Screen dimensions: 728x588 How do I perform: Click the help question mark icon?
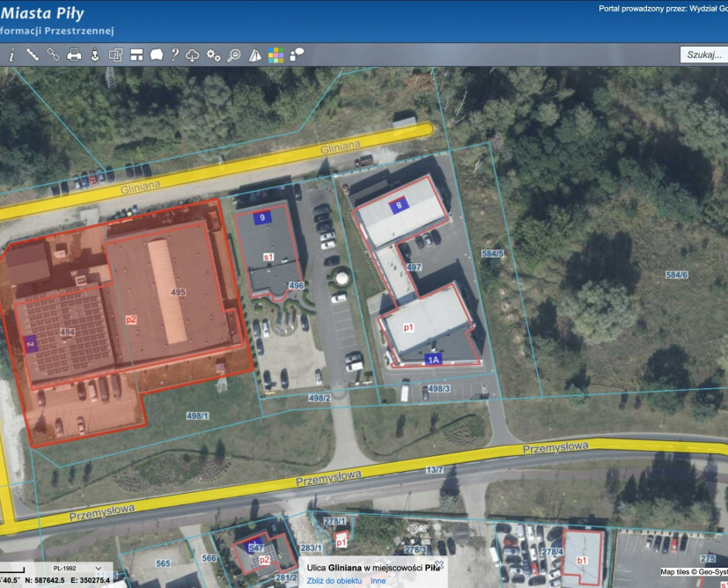point(174,55)
